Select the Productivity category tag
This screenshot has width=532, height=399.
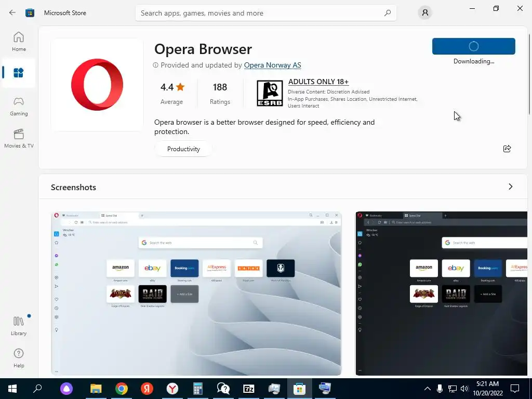coord(183,149)
